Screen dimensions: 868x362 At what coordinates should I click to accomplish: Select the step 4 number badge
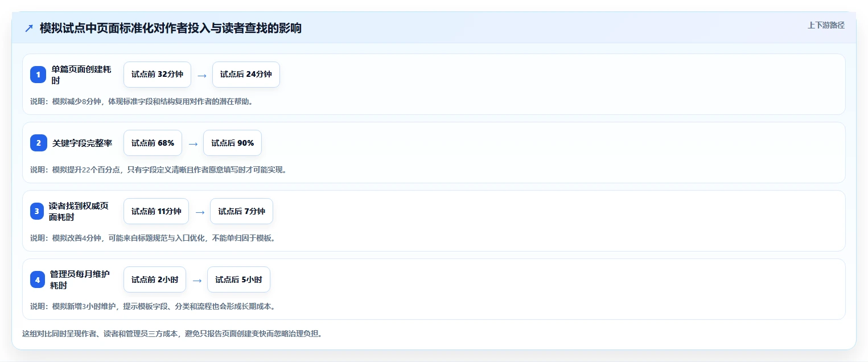pos(38,279)
